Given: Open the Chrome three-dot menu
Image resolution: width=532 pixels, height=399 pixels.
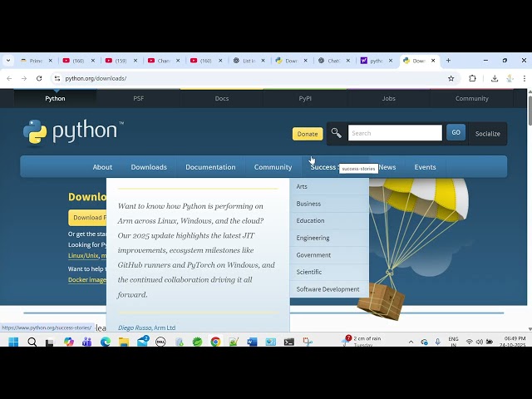Looking at the screenshot, I should (525, 78).
